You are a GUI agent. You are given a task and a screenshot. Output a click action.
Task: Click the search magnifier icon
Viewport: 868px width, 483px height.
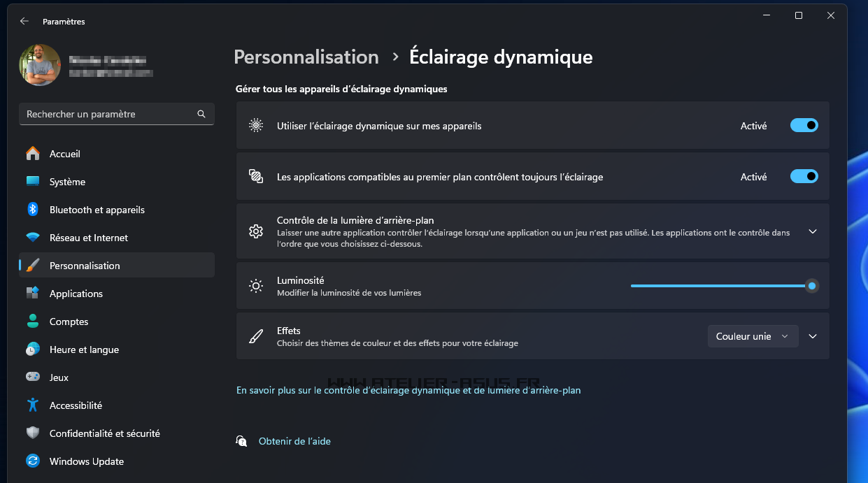tap(201, 114)
